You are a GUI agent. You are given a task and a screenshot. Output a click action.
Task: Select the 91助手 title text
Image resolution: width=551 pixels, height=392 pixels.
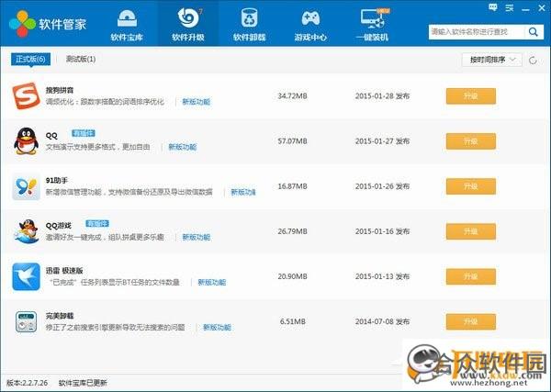point(57,181)
